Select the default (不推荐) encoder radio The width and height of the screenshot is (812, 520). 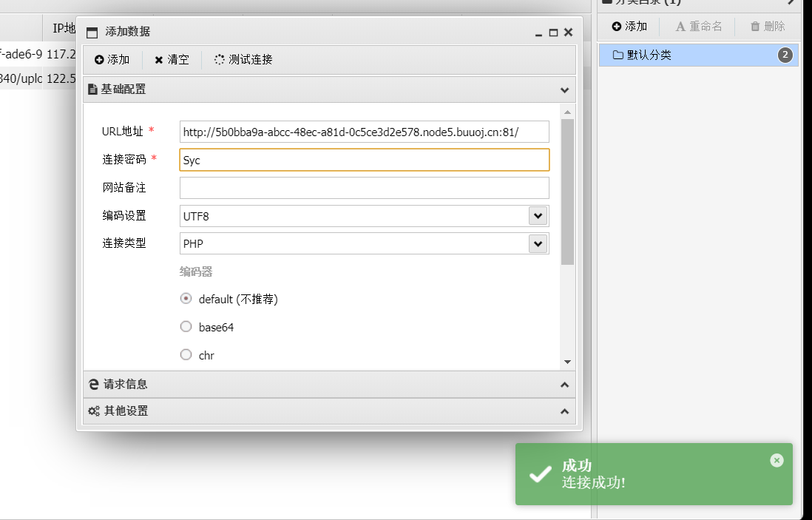(186, 299)
